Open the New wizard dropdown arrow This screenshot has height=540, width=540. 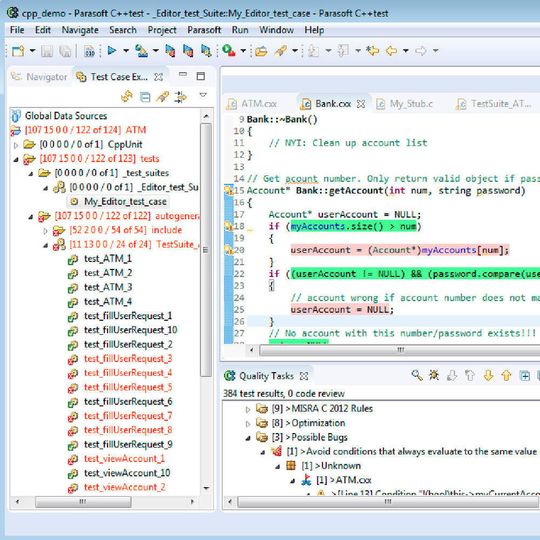[x=32, y=51]
